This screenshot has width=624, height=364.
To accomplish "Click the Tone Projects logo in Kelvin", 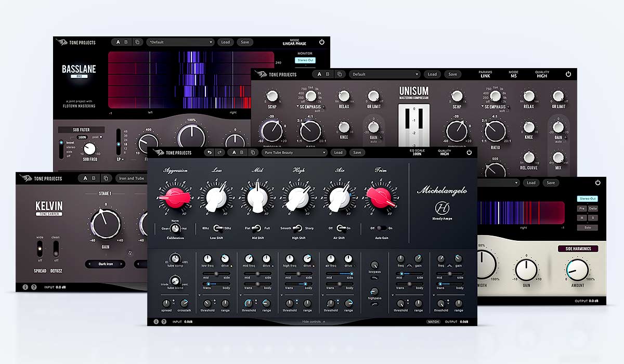I will click(x=41, y=178).
